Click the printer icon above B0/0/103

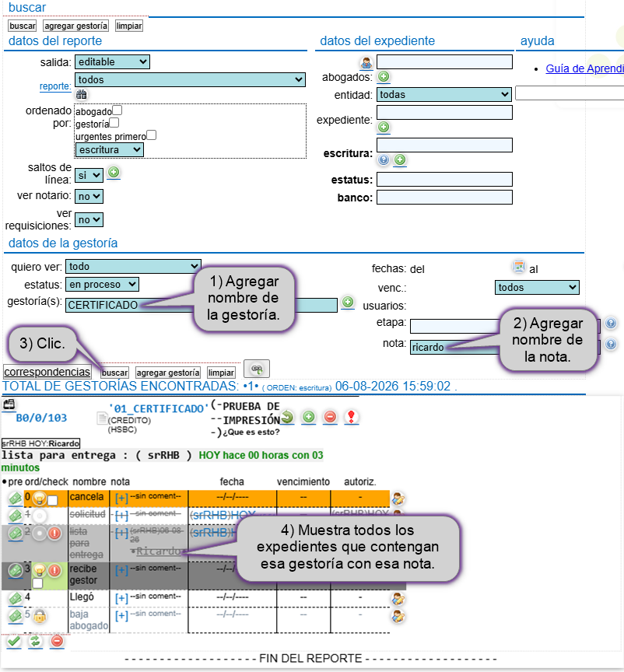[x=9, y=404]
